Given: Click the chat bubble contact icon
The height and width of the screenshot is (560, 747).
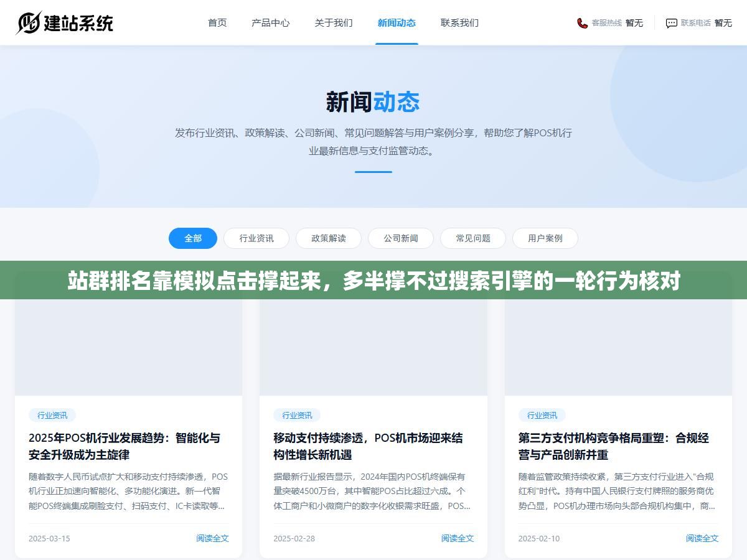Looking at the screenshot, I should point(671,23).
